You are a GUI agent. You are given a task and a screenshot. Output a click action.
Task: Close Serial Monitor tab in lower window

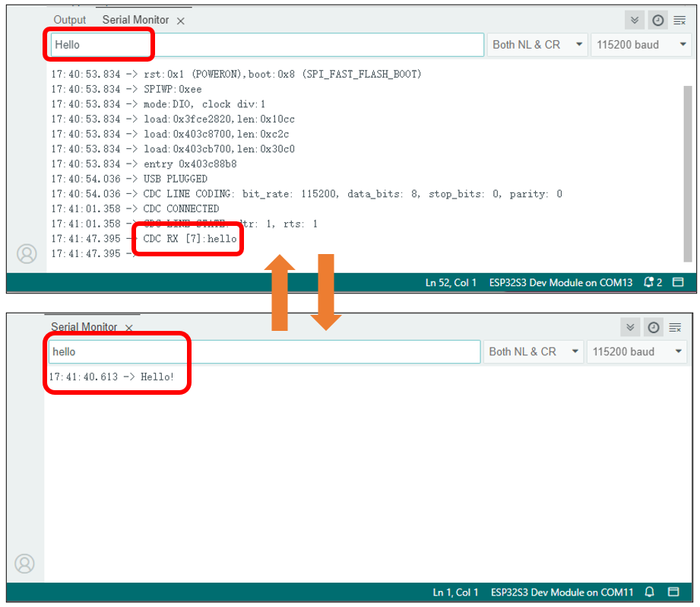[129, 328]
